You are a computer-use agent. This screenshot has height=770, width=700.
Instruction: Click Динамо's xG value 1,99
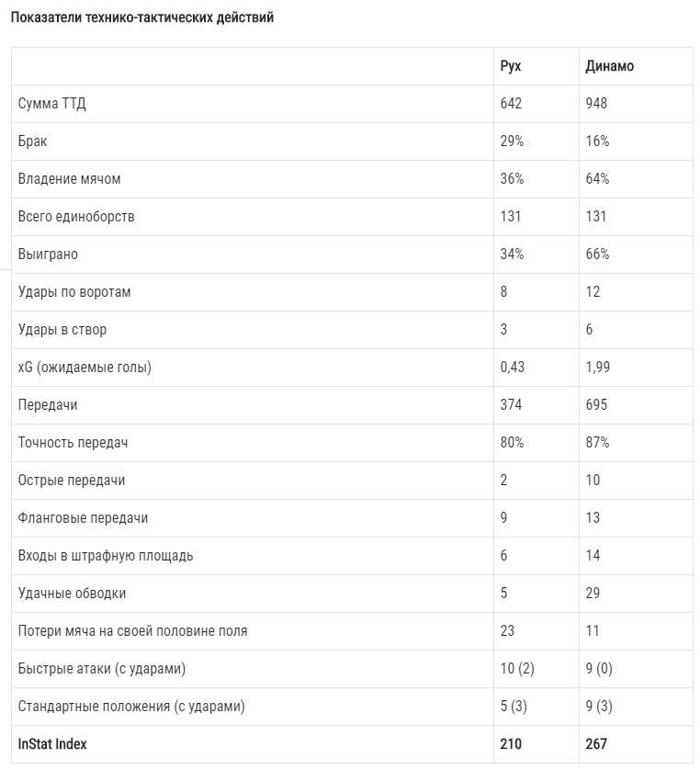[x=598, y=368]
